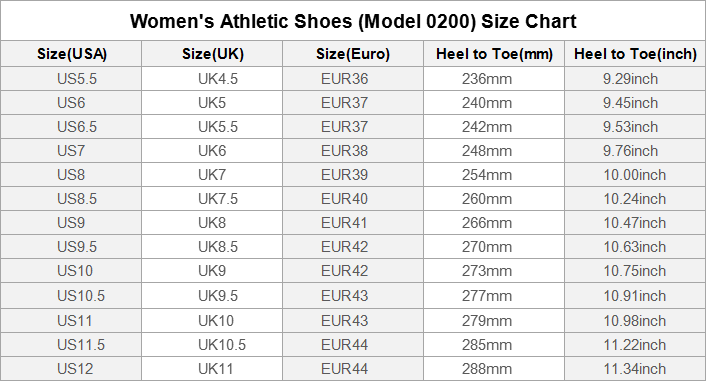706x381 pixels.
Task: Click the size chart title text
Action: point(353,21)
